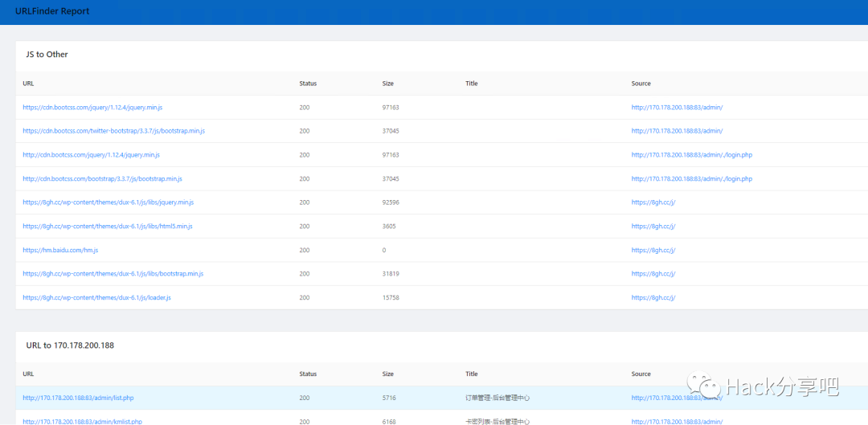The height and width of the screenshot is (425, 868).
Task: Select status 200 in the html5.min.js row
Action: pyautogui.click(x=305, y=227)
